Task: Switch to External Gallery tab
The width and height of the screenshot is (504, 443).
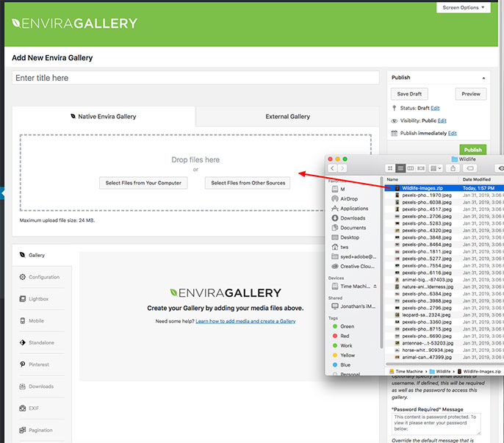Action: pos(287,116)
